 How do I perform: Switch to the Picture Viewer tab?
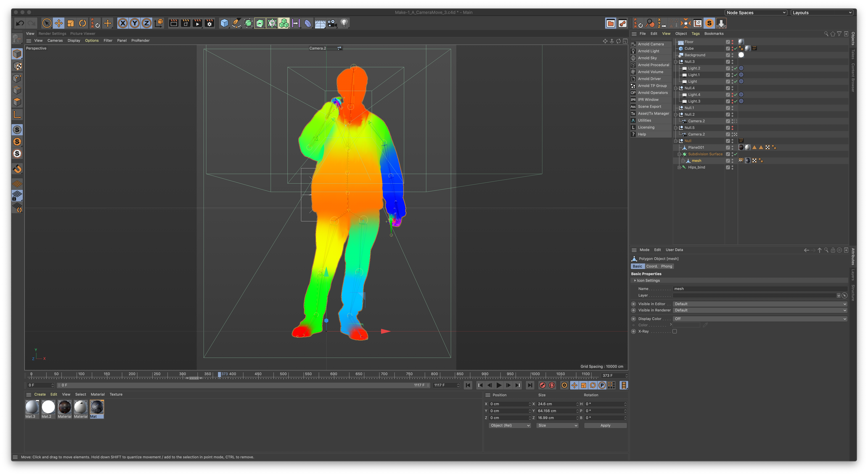tap(83, 34)
